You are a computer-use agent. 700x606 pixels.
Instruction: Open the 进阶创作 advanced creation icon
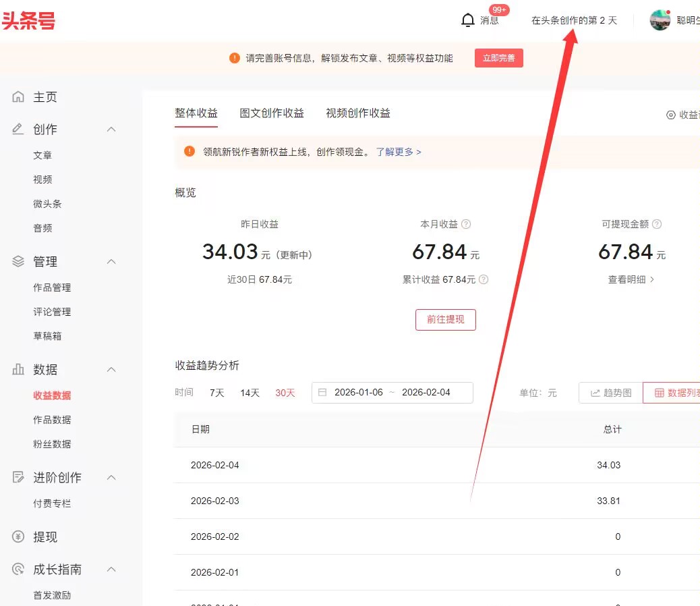[x=18, y=477]
